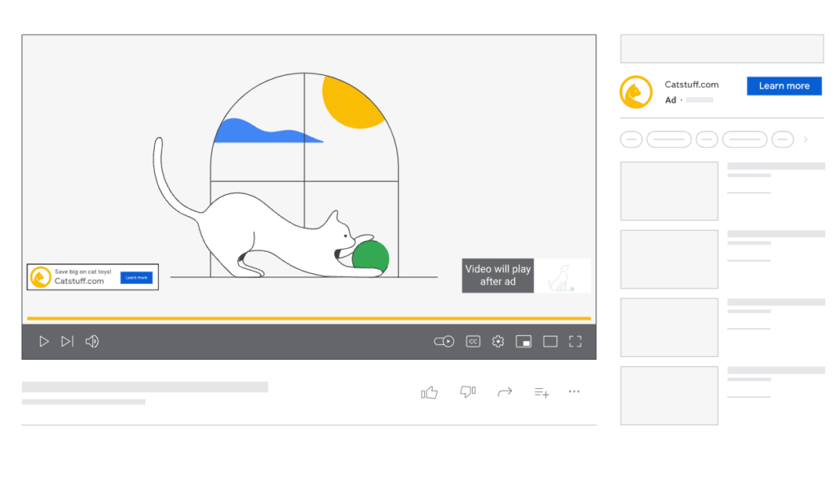The image size is (835, 504).
Task: Open miniplayer mode
Action: (524, 341)
